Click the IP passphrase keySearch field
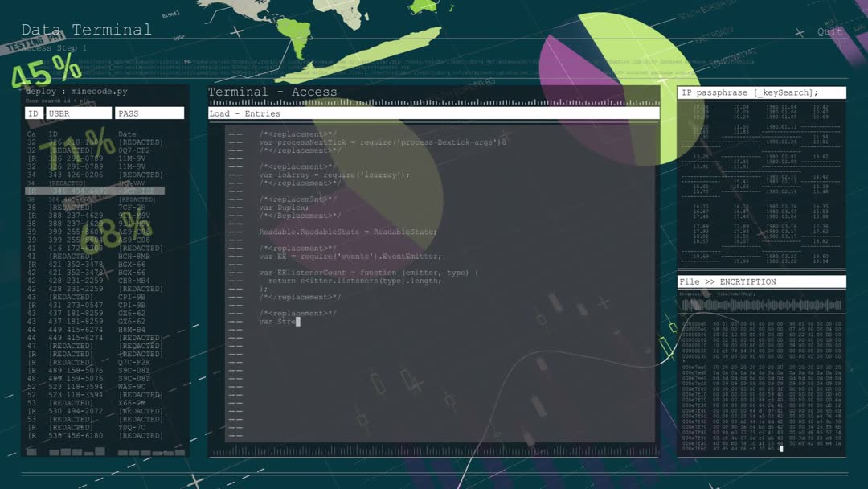The width and height of the screenshot is (868, 489). click(761, 93)
